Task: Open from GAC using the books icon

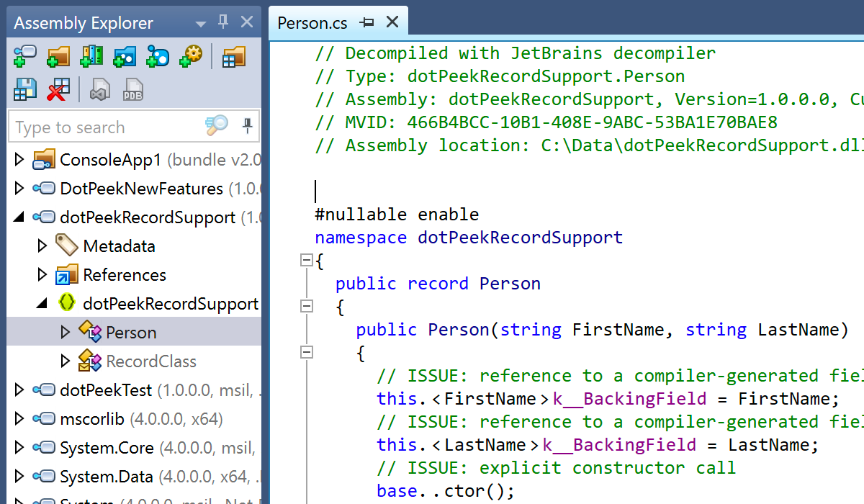Action: click(91, 55)
